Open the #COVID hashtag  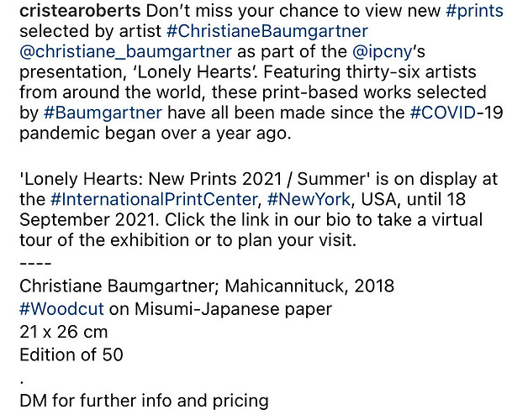443,113
